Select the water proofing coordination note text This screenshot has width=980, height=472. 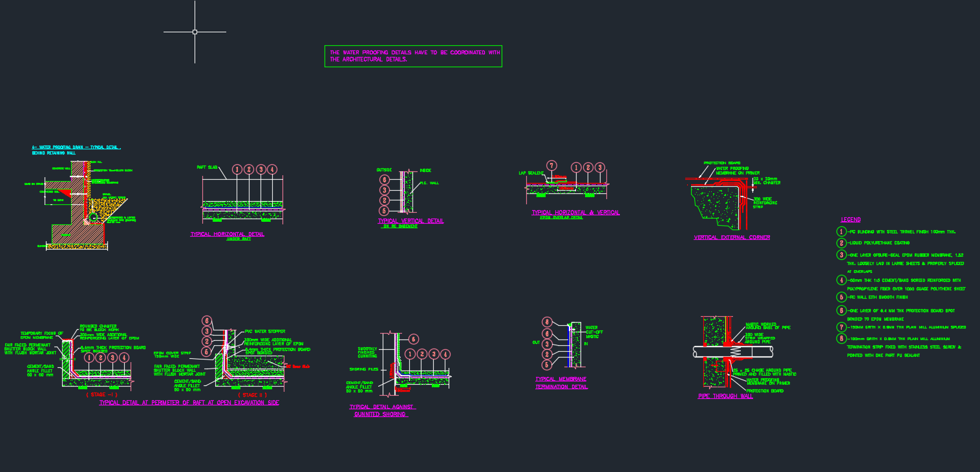pos(414,56)
